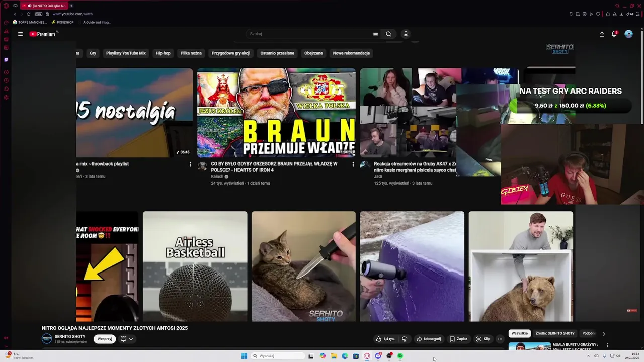Screen dimensions: 644x362
Task: Open the TOPPS MANCHES... bookmark
Action: coord(30,22)
